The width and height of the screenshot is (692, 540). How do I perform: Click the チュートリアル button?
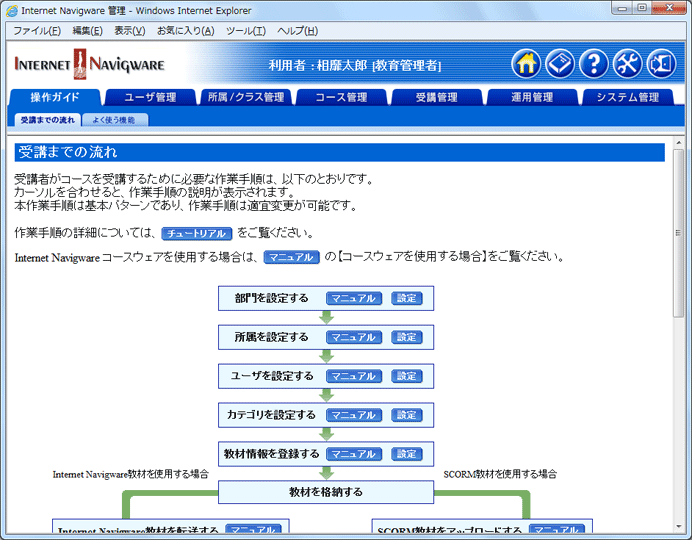[x=197, y=233]
